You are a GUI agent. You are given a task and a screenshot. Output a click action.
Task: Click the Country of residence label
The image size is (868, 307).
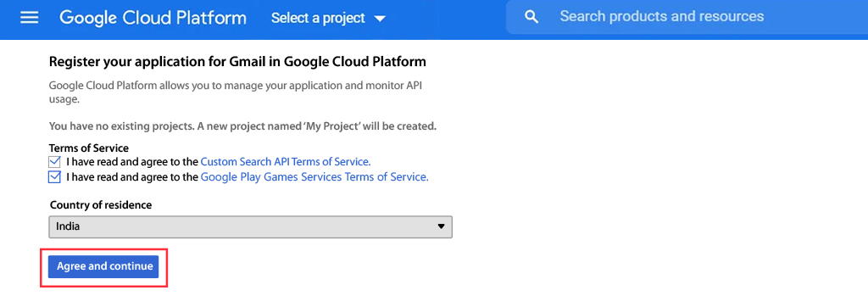pos(101,205)
